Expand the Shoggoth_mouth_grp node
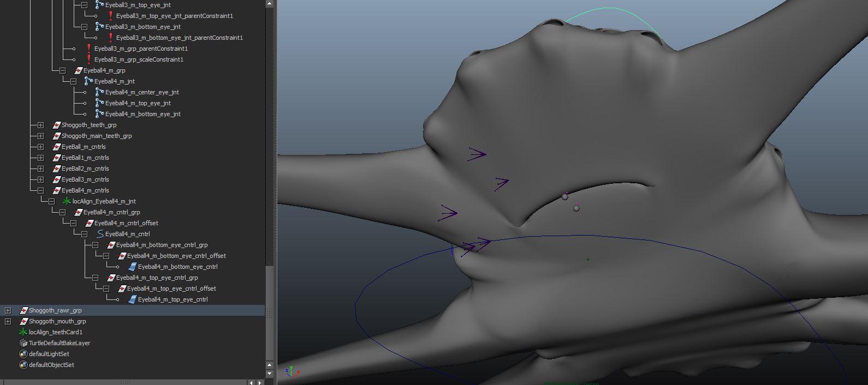The image size is (868, 385). click(8, 321)
